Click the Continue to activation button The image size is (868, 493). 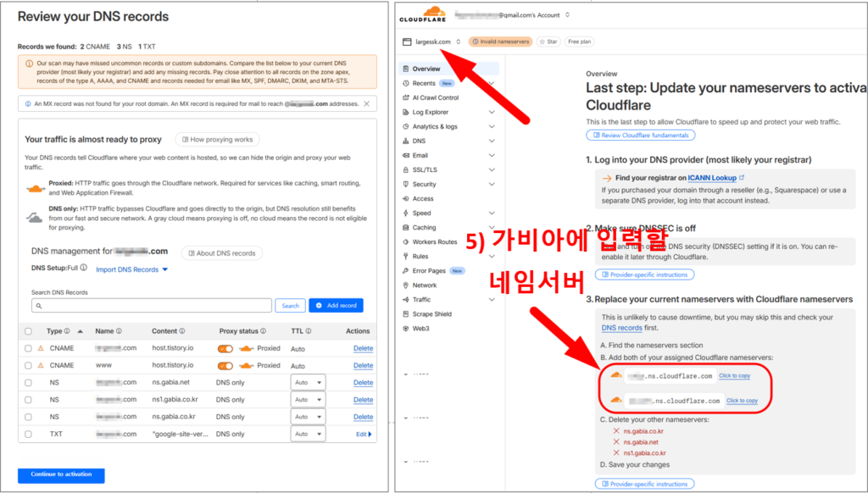[x=60, y=475]
